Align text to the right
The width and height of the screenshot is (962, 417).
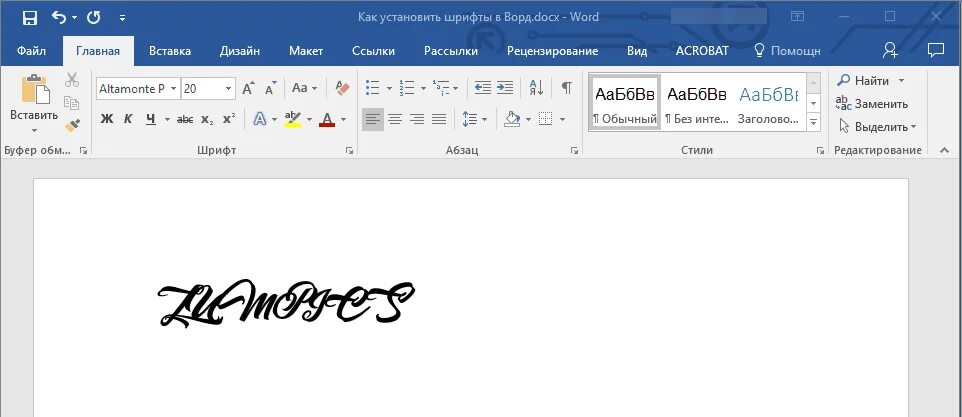coord(417,119)
